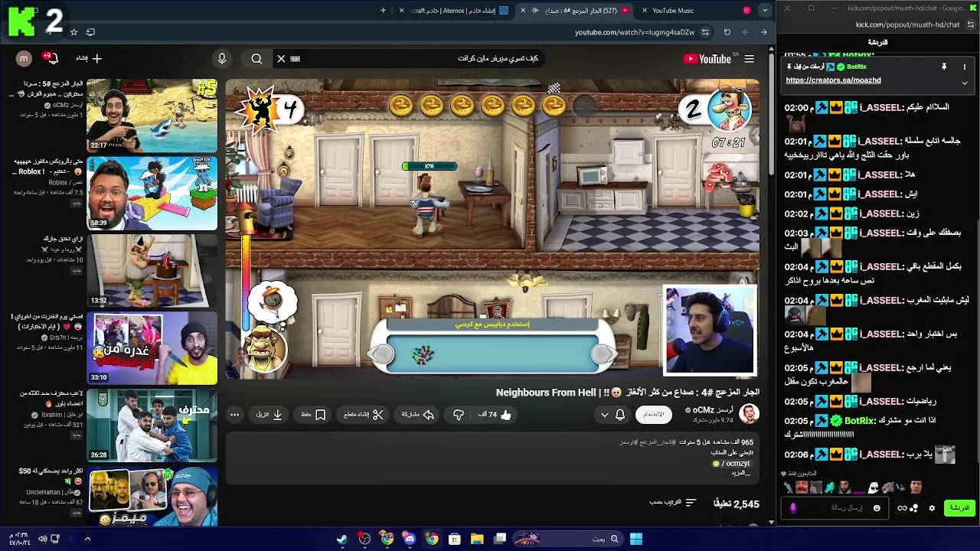Screen dimensions: 980x551
Task: Click the purple microphone in the chat box
Action: coord(793,508)
